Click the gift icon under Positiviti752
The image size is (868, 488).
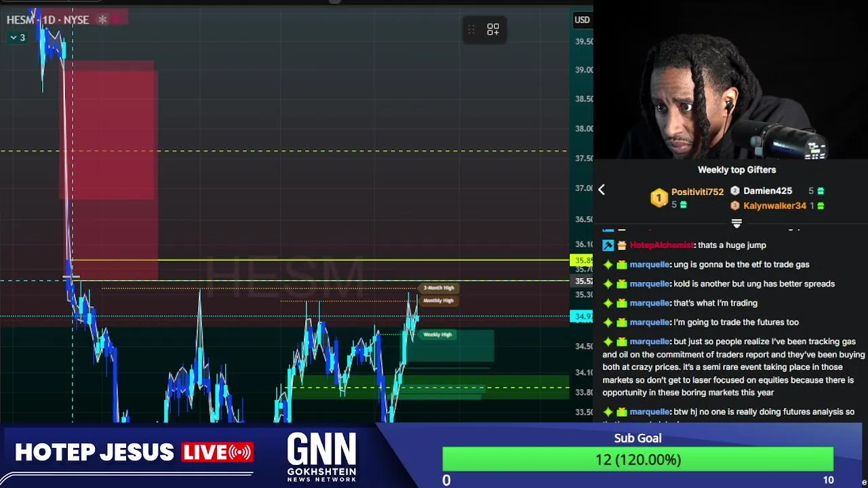coord(683,205)
